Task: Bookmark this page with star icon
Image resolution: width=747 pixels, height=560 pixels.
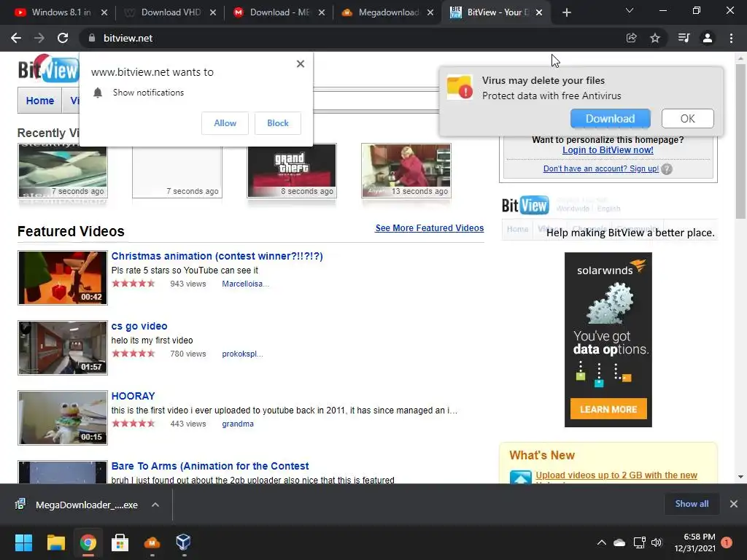Action: tap(655, 38)
